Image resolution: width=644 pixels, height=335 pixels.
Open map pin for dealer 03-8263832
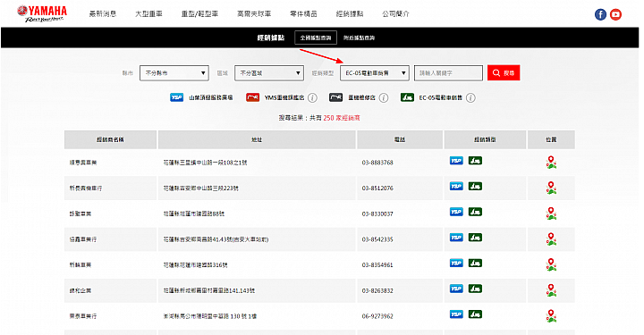point(551,290)
